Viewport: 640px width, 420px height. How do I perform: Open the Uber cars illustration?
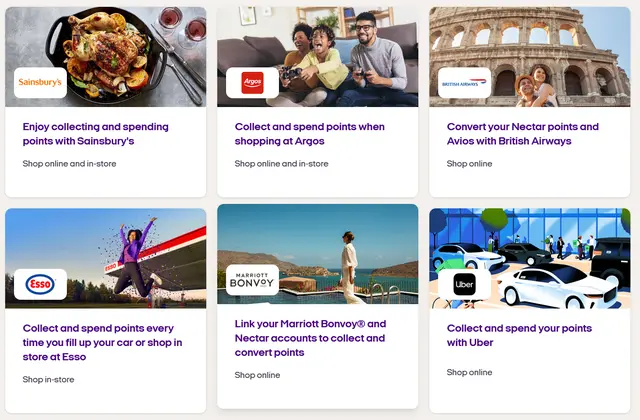530,258
